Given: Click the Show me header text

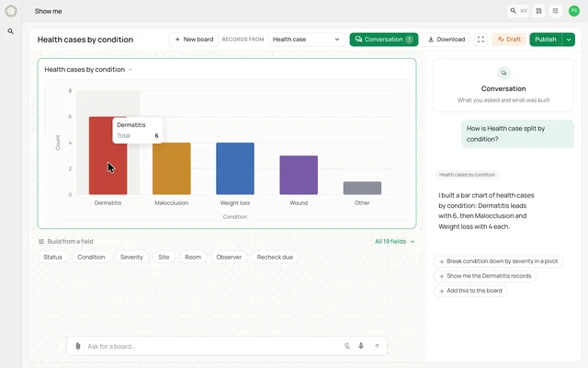Looking at the screenshot, I should click(x=49, y=11).
